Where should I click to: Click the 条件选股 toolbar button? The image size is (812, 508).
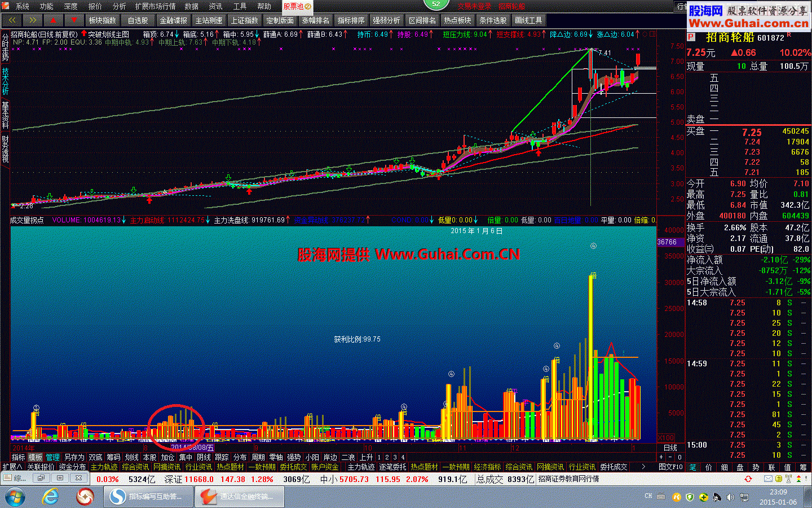pos(493,20)
